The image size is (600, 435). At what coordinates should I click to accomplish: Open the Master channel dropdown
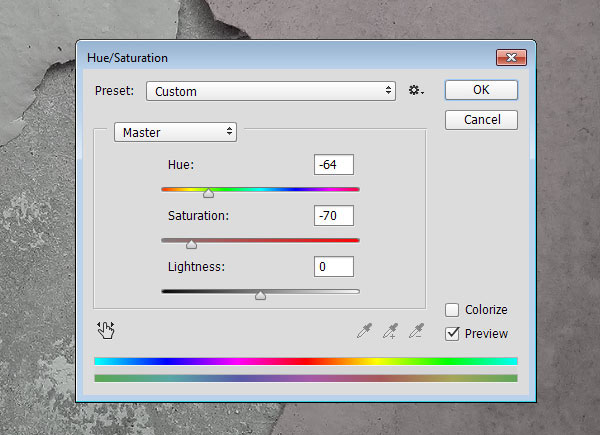coord(175,132)
